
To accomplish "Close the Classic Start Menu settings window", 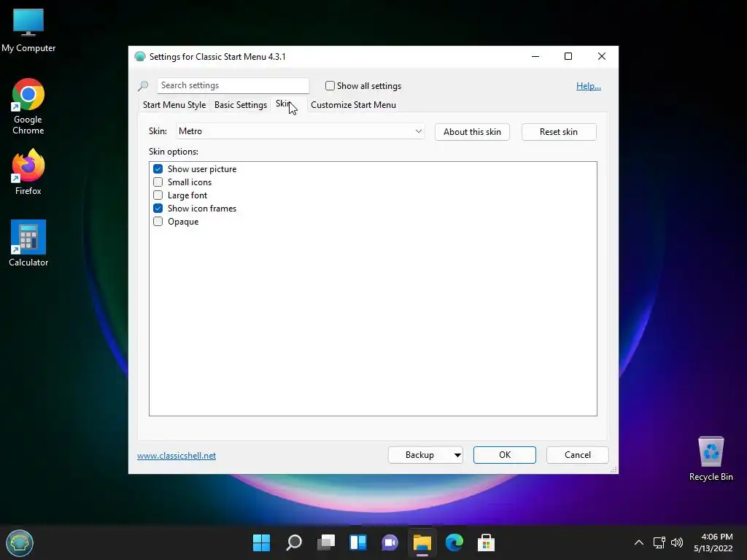I will click(x=602, y=56).
